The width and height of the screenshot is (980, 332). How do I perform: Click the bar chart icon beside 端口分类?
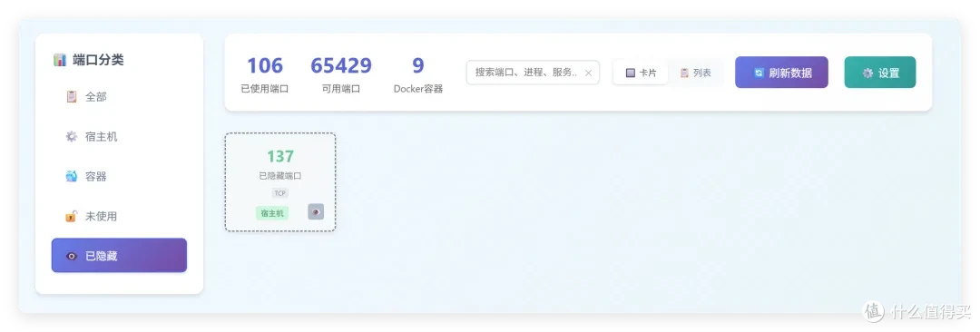[x=59, y=60]
